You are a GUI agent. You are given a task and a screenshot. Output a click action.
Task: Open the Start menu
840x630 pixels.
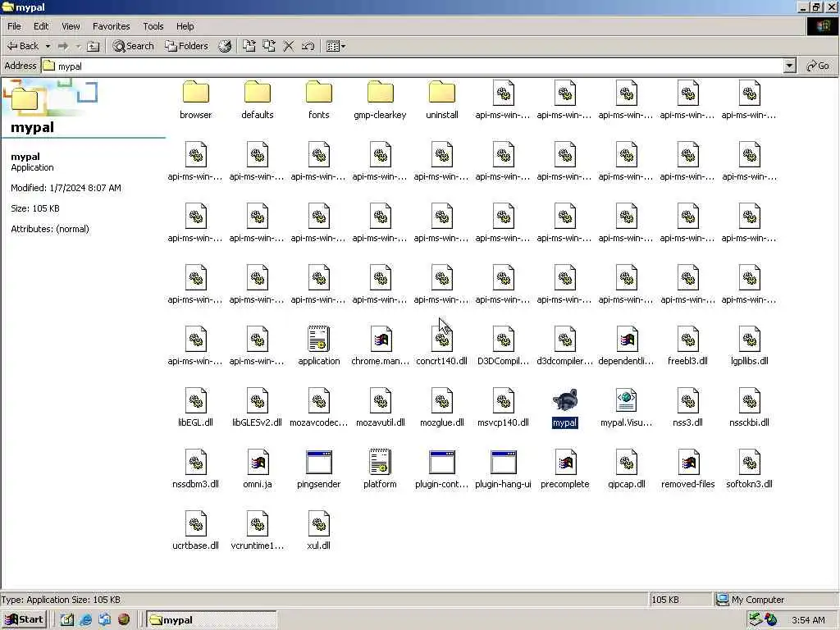[24, 620]
